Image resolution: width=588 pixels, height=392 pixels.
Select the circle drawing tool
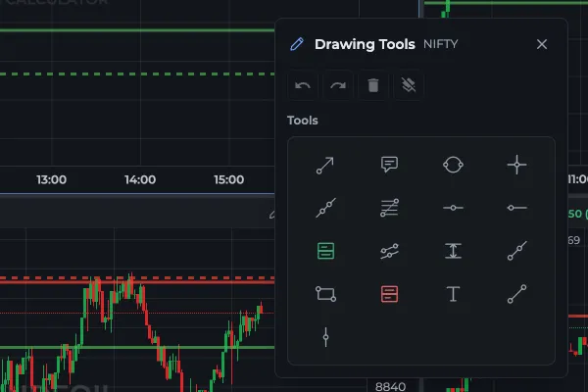coord(453,165)
